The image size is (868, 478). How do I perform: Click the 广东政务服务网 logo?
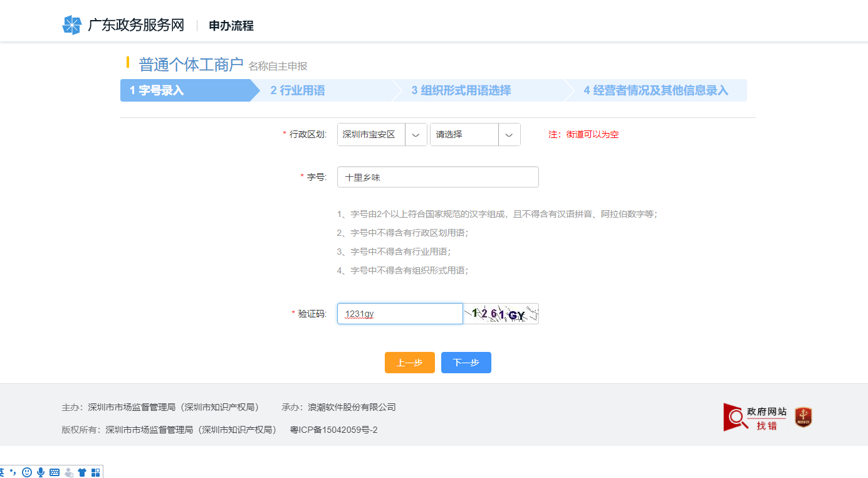[x=123, y=25]
